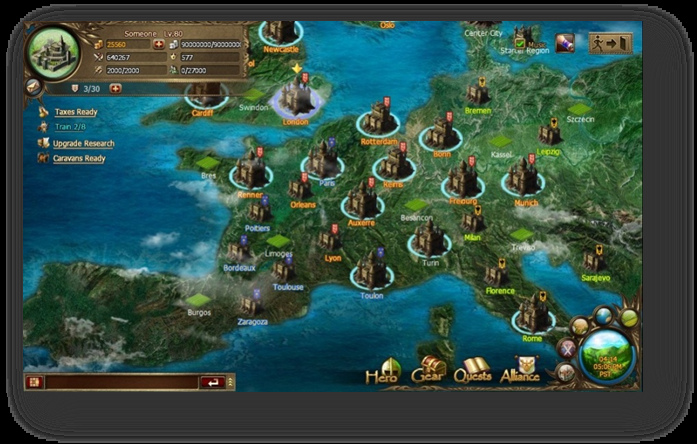Open the Train 2/8 link

(70, 127)
